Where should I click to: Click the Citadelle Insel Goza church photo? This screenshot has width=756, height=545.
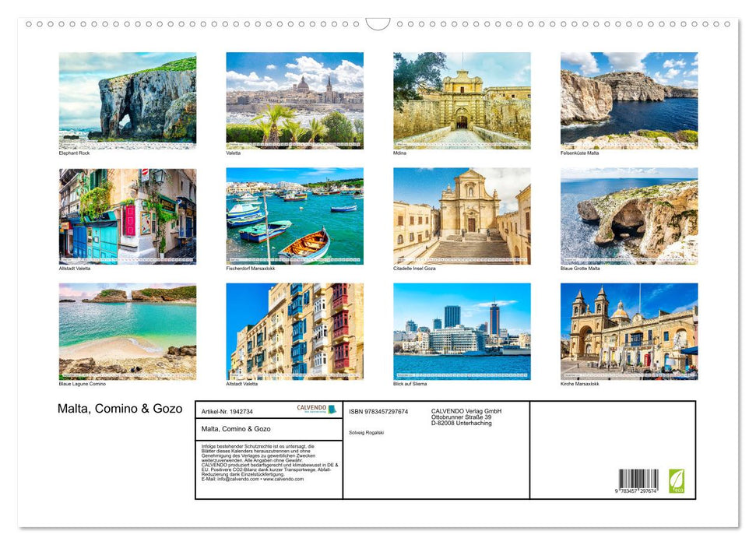tap(461, 216)
